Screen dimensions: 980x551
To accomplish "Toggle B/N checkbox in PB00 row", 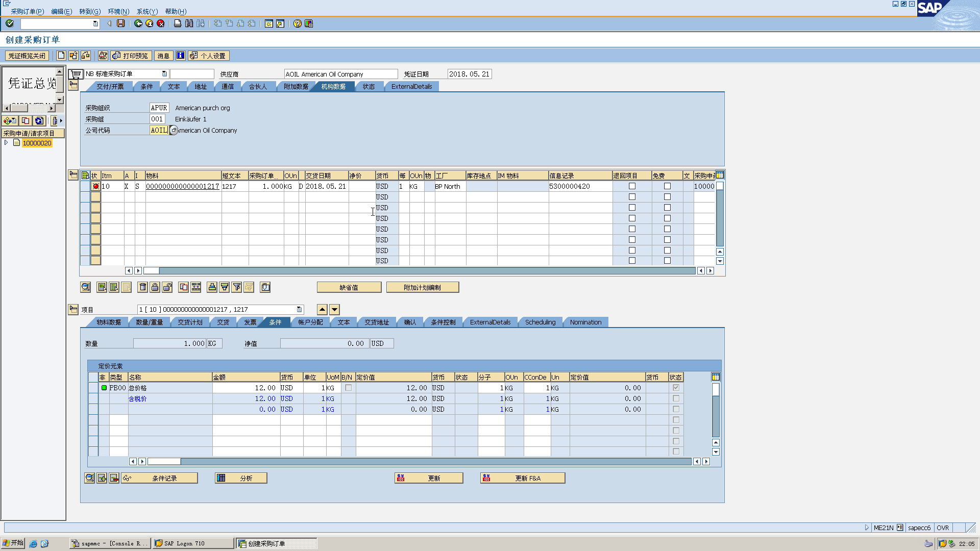I will coord(349,388).
